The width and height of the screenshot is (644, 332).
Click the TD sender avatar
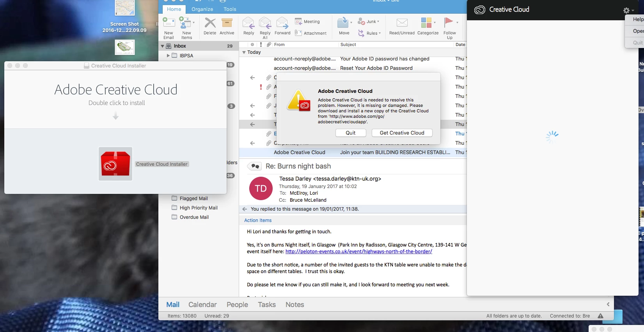[261, 188]
